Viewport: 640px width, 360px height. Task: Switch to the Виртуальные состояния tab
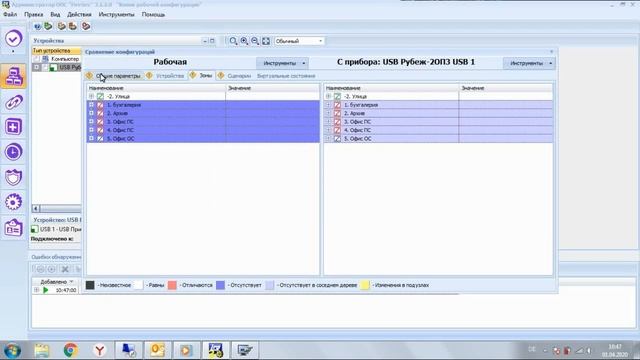[x=286, y=76]
